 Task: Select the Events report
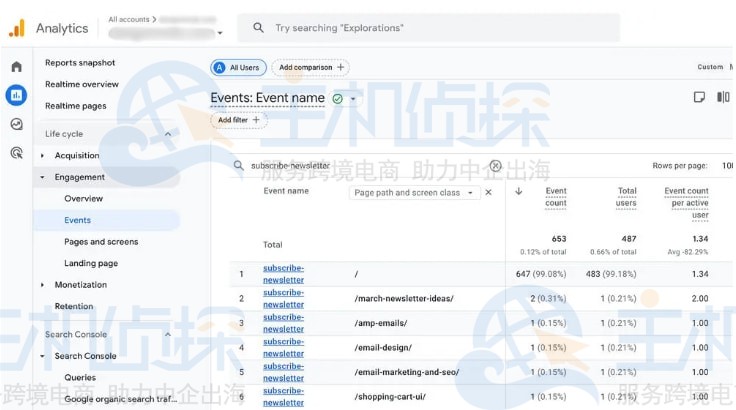[77, 220]
